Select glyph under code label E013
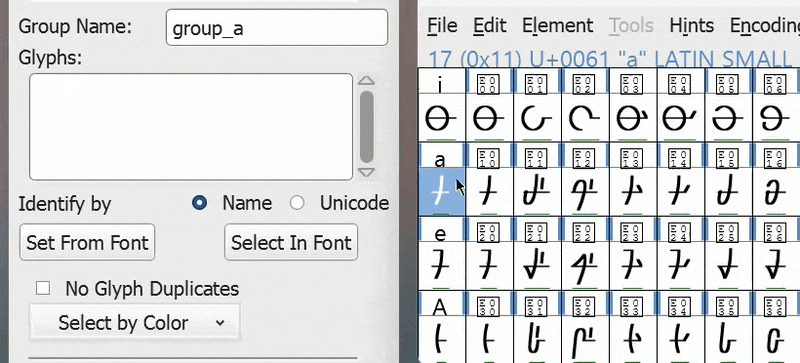The image size is (800, 363). click(633, 192)
